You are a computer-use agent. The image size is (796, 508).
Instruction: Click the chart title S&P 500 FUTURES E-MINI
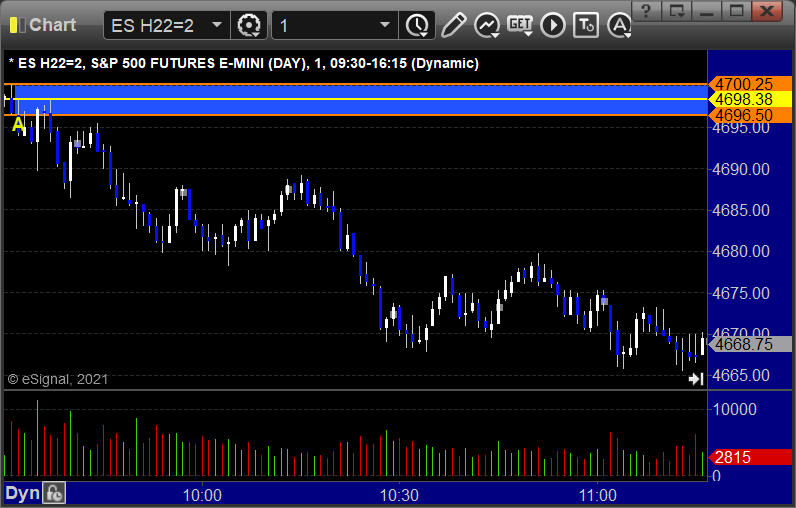click(177, 63)
